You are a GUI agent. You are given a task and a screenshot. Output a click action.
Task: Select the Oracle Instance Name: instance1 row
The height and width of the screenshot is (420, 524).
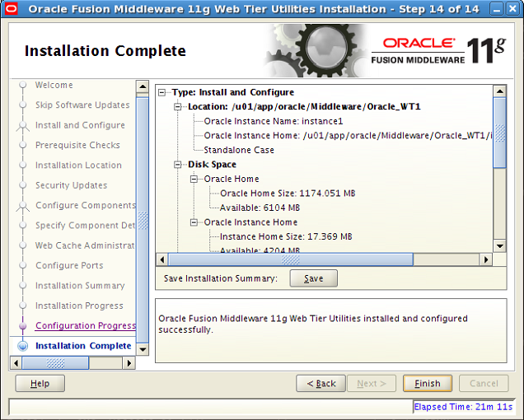pos(274,121)
